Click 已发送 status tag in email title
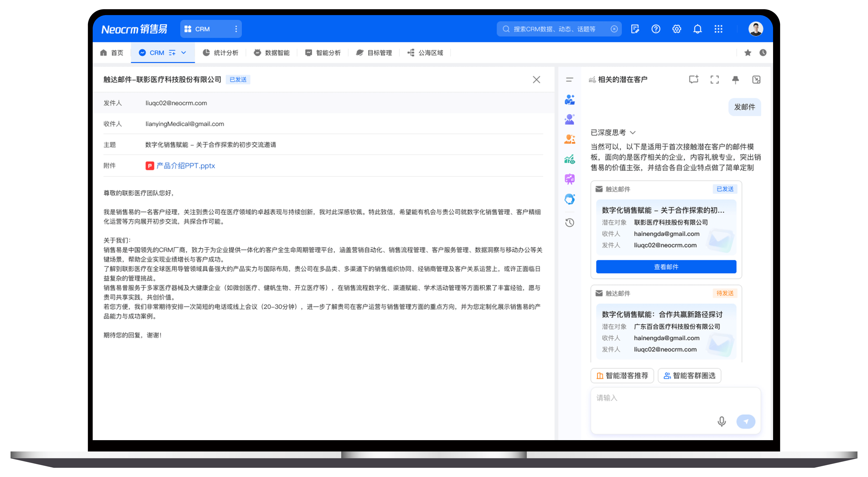This screenshot has width=868, height=477. tap(238, 80)
